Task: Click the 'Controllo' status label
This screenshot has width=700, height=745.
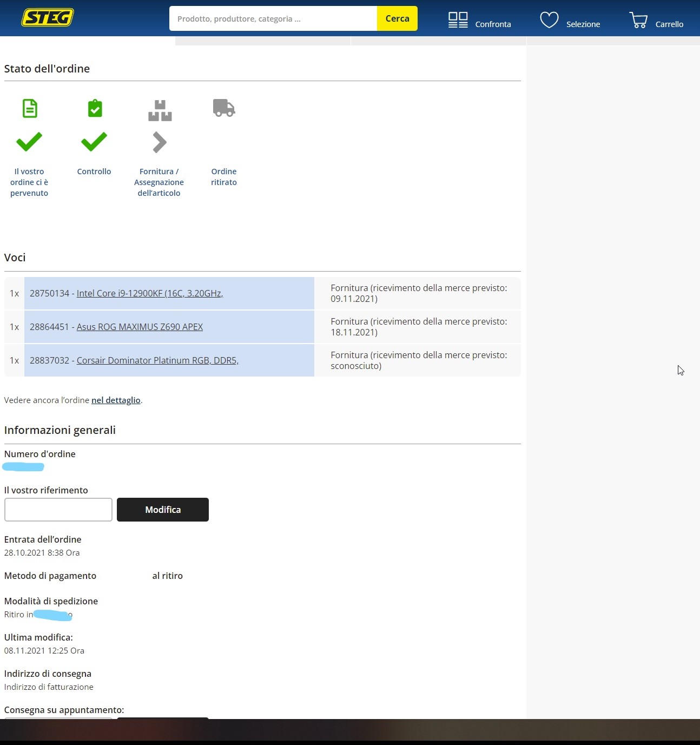Action: 94,172
